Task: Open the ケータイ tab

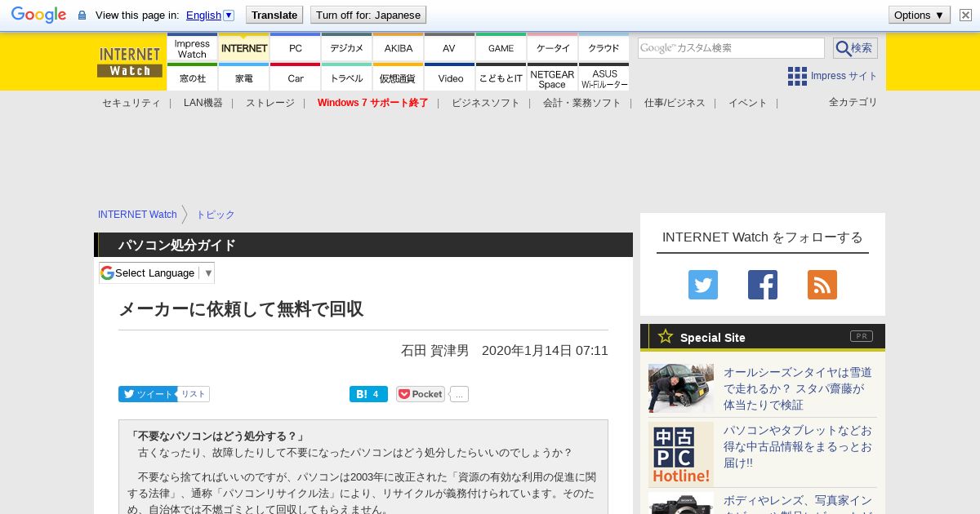Action: tap(553, 48)
